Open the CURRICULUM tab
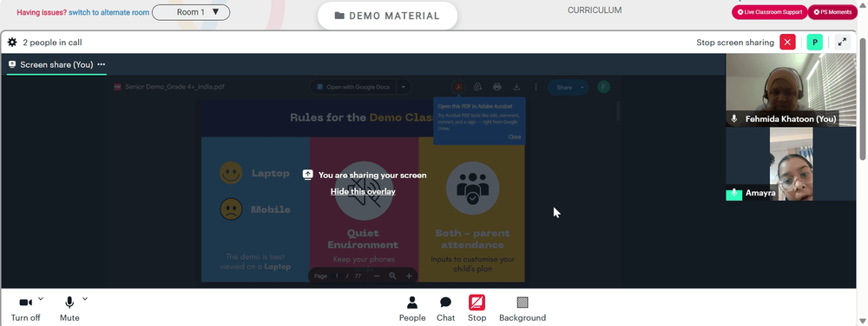The image size is (868, 326). point(595,10)
